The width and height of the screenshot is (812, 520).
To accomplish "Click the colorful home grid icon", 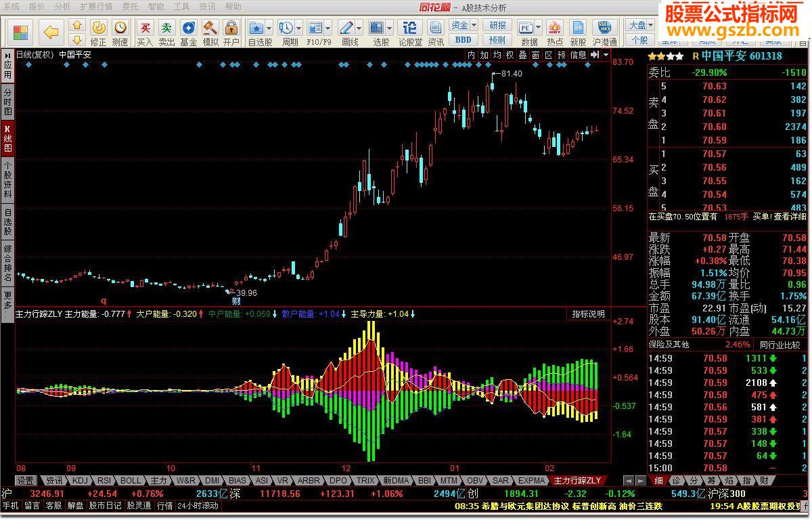I will [21, 32].
